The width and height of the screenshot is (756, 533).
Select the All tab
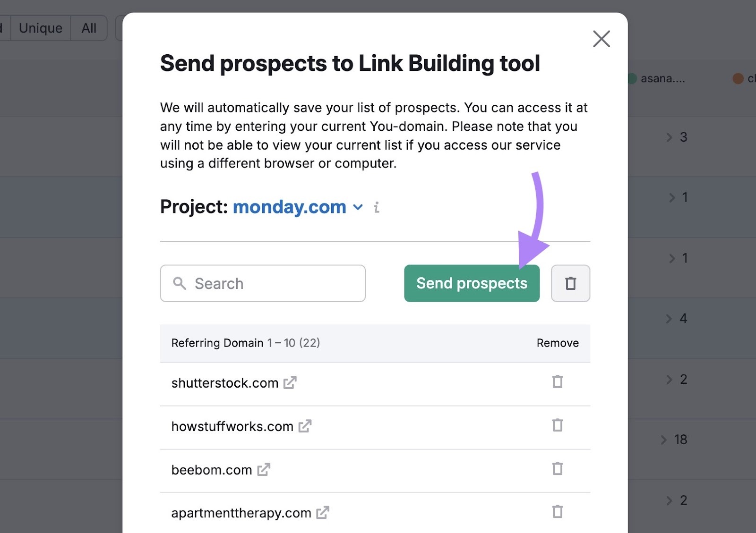(x=89, y=28)
